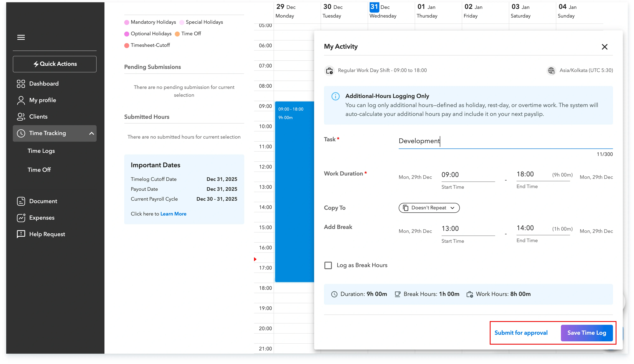
Task: Open the Doesn't Repeat dropdown
Action: (x=429, y=208)
